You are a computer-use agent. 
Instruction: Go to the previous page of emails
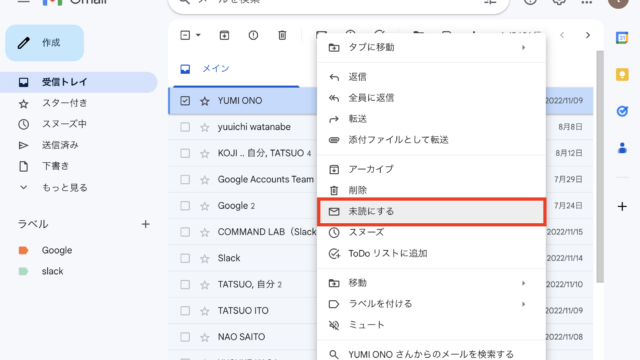tap(562, 36)
